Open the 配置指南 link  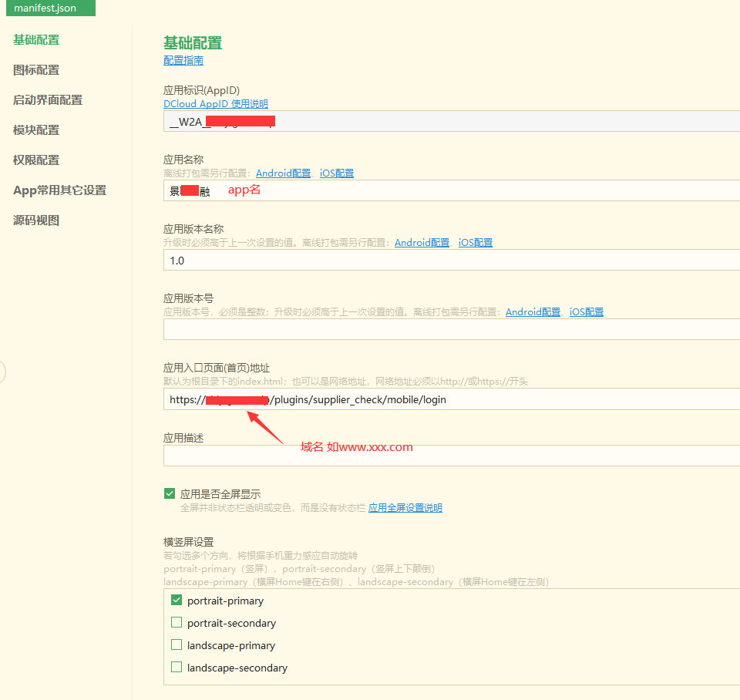pos(183,61)
